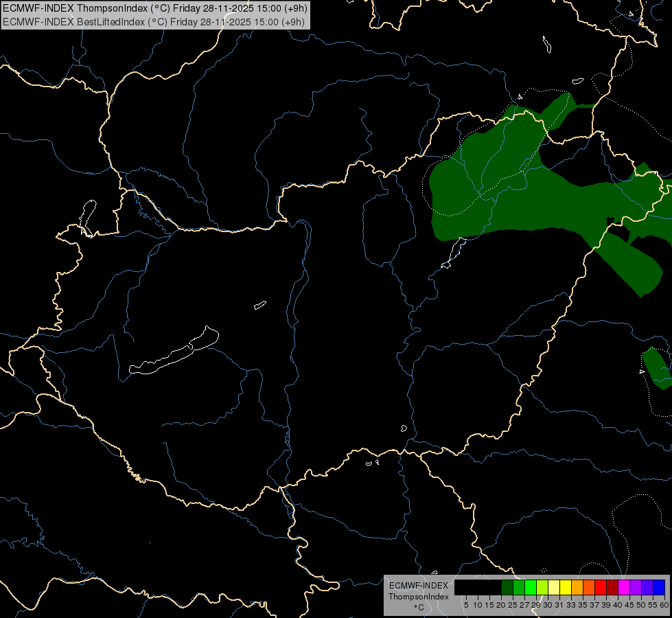The image size is (672, 618).
Task: Click the ECMWF-INDEX label in the legend
Action: pos(418,586)
